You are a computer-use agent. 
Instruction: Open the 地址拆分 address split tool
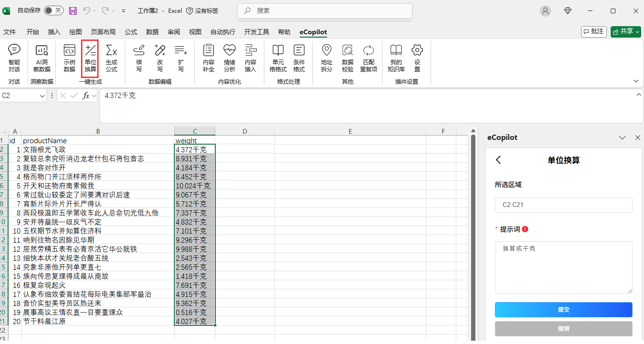coord(327,58)
